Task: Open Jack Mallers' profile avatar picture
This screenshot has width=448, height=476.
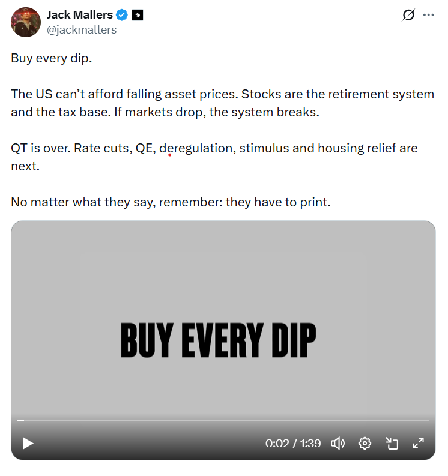Action: [x=26, y=22]
